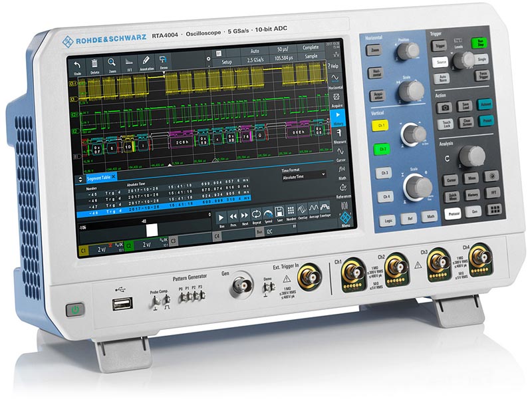Open the on-screen Setup button

pos(227,62)
